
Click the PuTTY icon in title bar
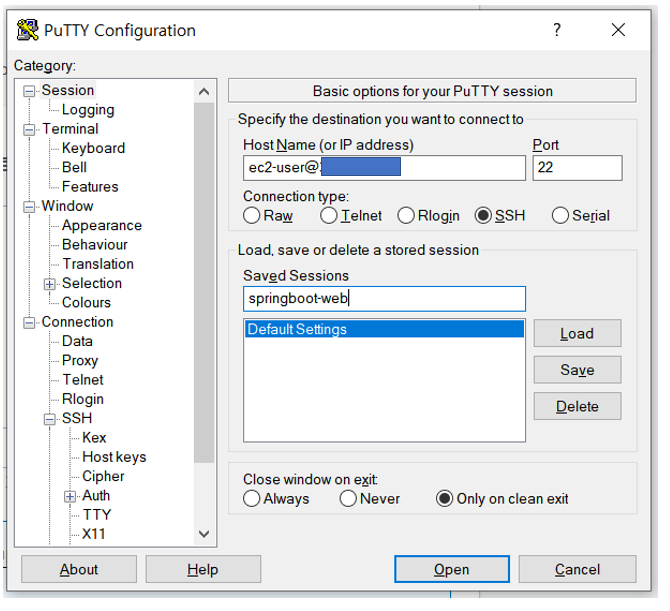click(x=27, y=30)
